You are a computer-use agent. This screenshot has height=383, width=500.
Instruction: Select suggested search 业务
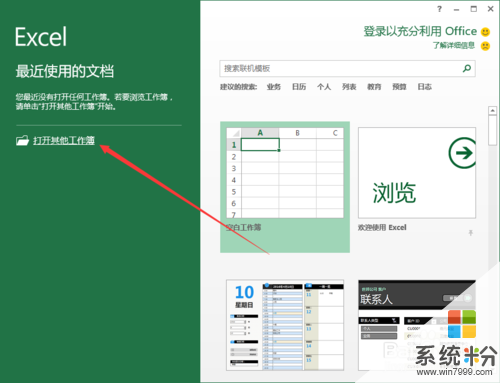click(274, 87)
